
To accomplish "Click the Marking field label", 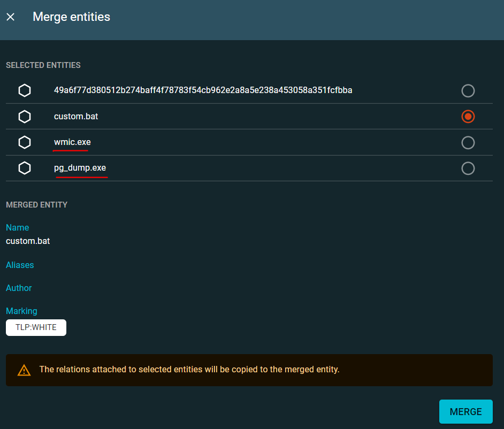I will pos(21,311).
